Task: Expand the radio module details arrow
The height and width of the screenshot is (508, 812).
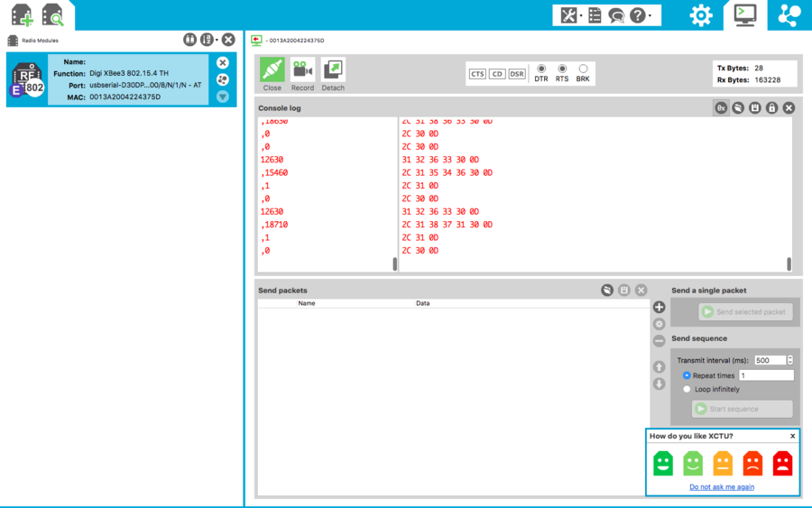Action: pyautogui.click(x=223, y=97)
